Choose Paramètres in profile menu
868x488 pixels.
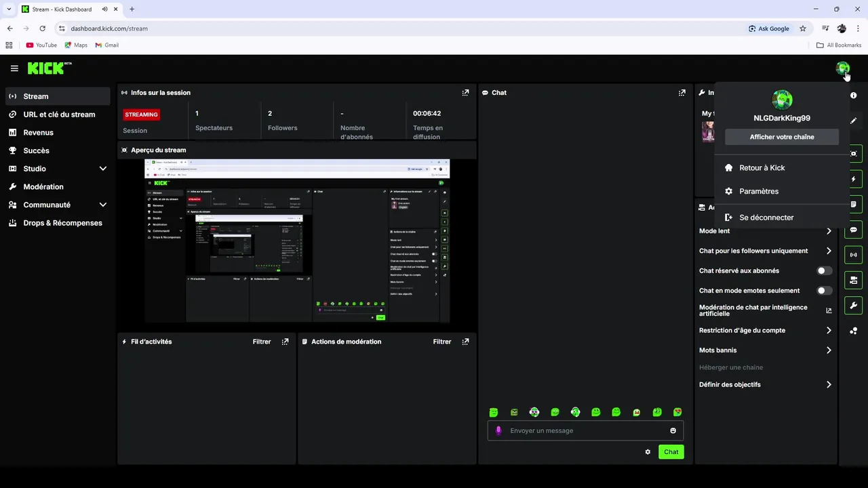coord(782,191)
